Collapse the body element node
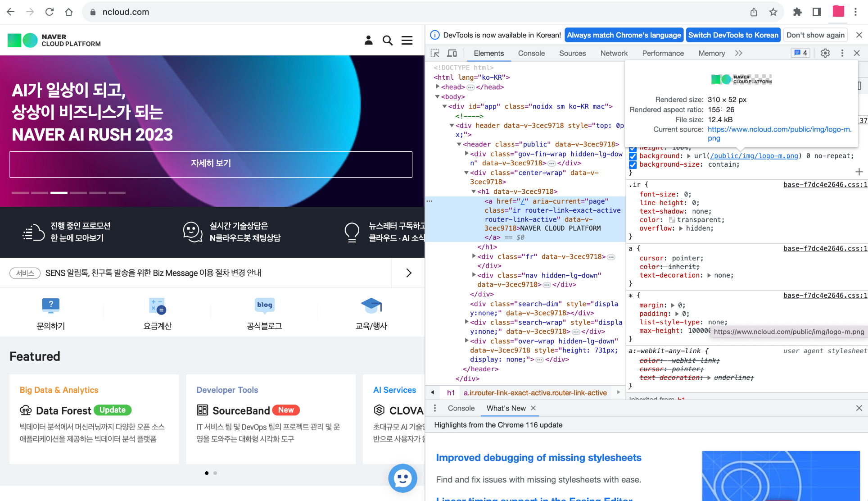 [x=437, y=97]
